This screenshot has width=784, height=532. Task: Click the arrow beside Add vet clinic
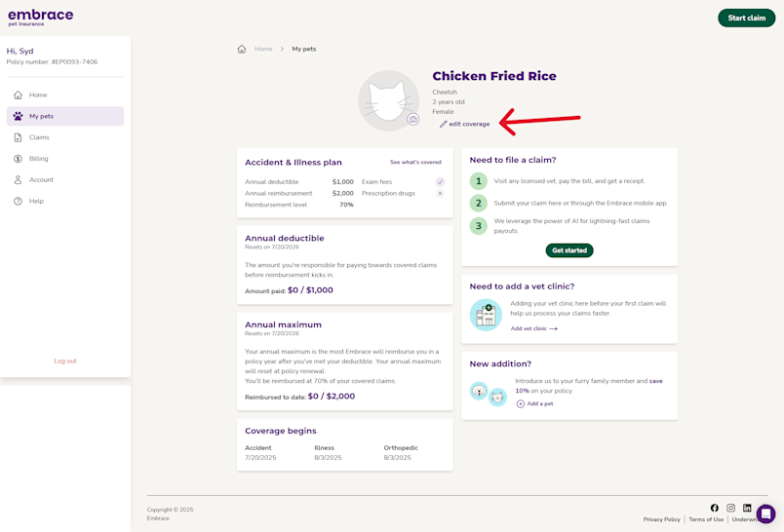[553, 328]
